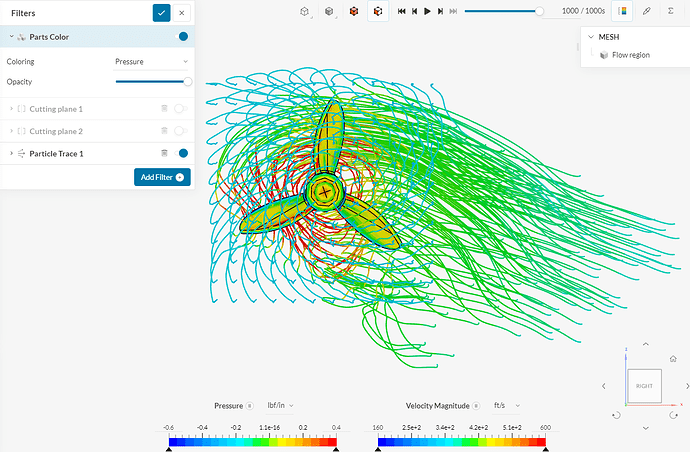The height and width of the screenshot is (452, 690).
Task: Apply filters with the checkmark button
Action: pos(161,13)
